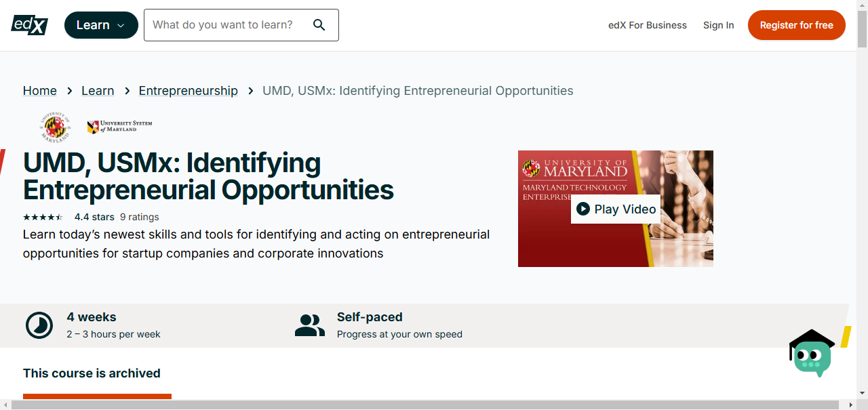This screenshot has width=868, height=410.
Task: Click the edX logo
Action: tap(28, 24)
